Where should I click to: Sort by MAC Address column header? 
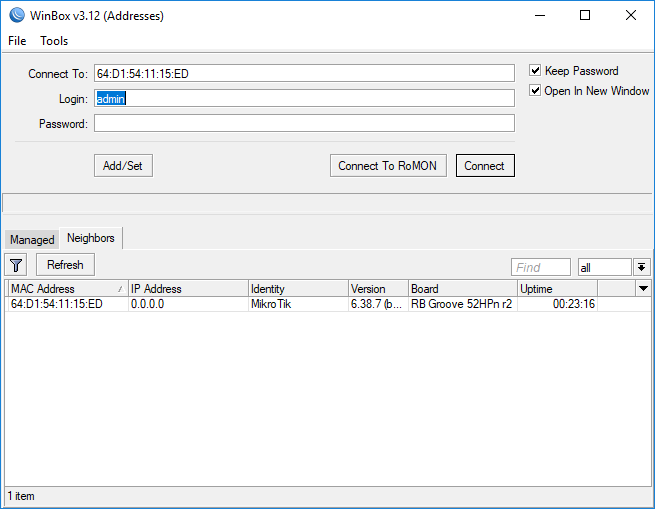point(68,289)
